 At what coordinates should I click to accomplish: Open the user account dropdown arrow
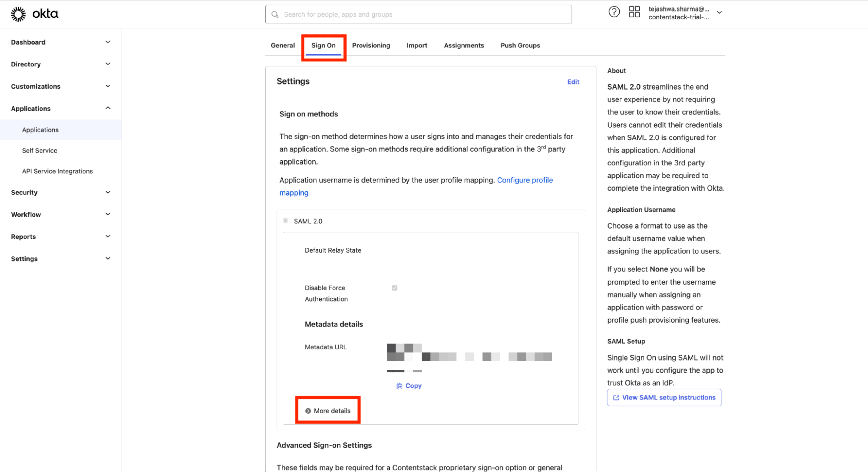(719, 12)
